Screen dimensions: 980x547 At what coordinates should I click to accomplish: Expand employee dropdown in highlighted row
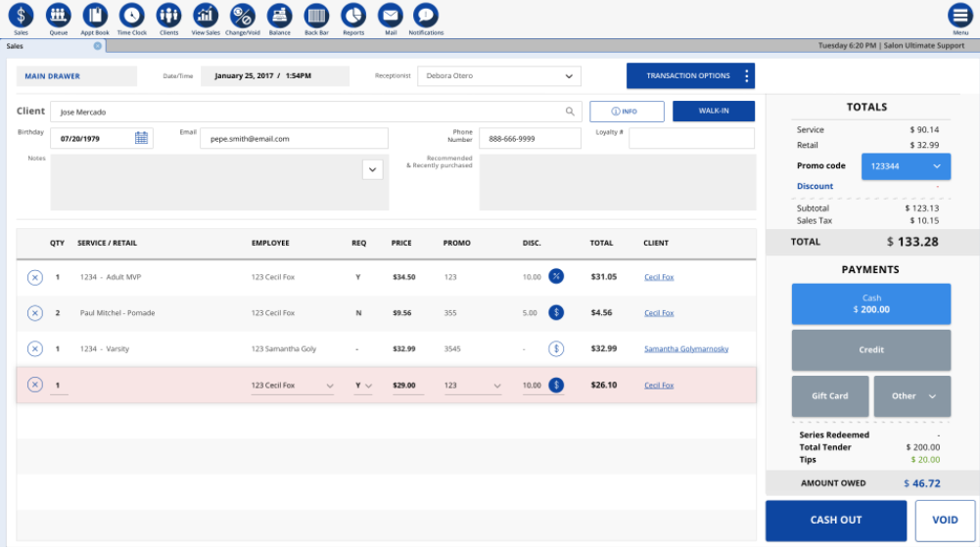tap(330, 386)
